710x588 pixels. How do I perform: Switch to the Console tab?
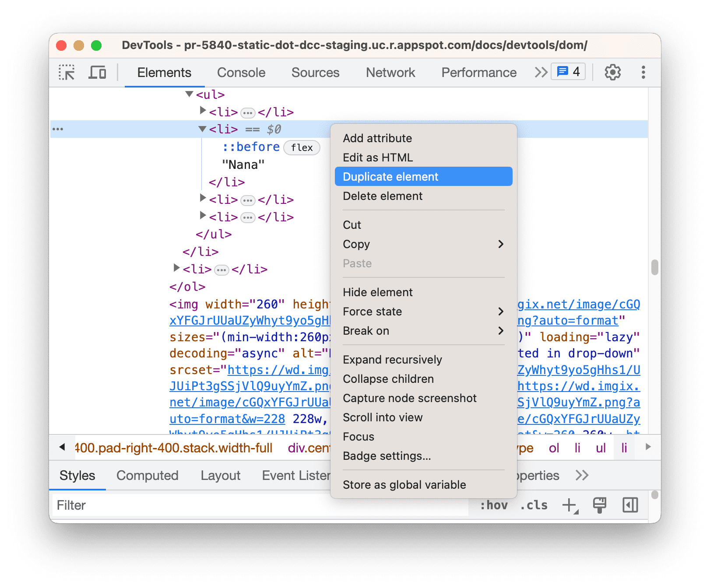tap(241, 73)
